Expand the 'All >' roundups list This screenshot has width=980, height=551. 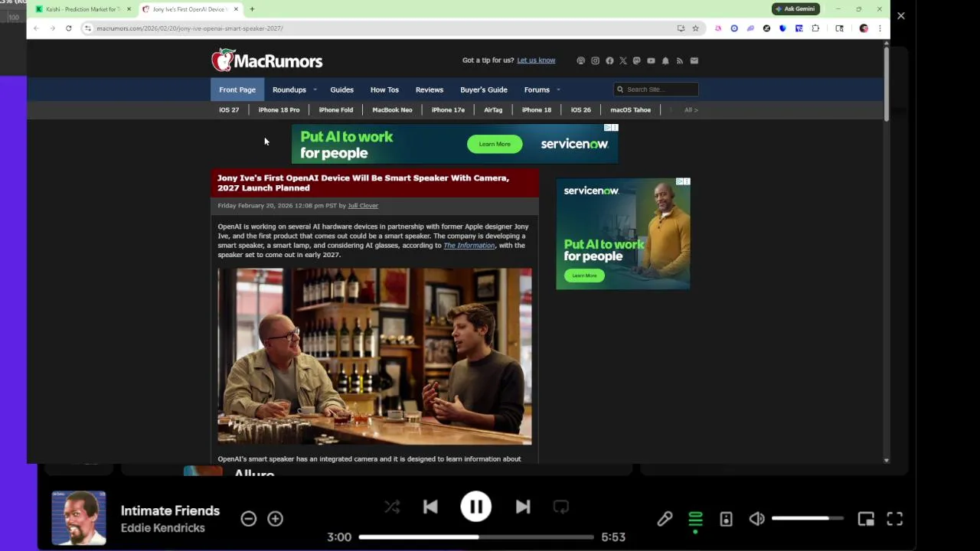[x=691, y=110]
